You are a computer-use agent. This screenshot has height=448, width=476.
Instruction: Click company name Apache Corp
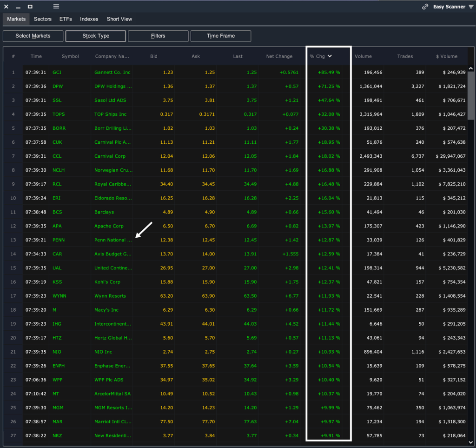[x=109, y=226]
